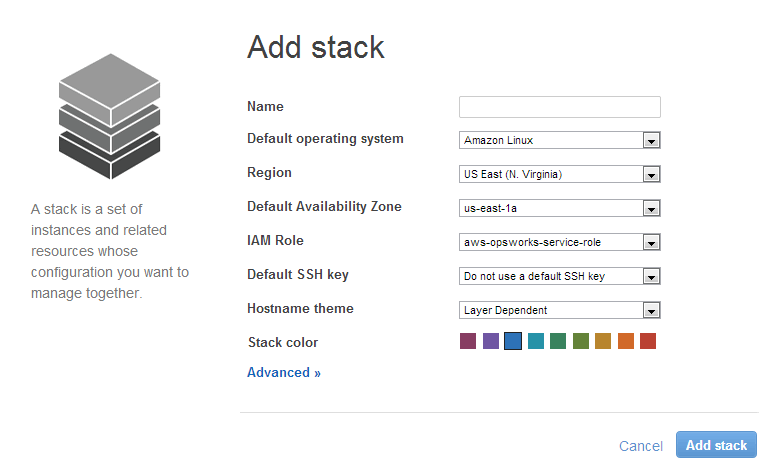Expand the Advanced settings link

283,372
